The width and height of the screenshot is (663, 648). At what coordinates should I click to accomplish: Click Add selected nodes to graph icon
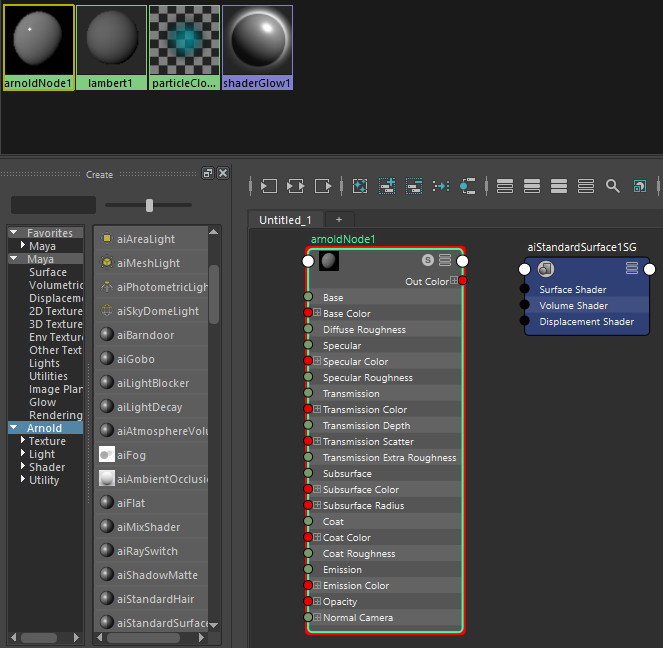point(387,186)
